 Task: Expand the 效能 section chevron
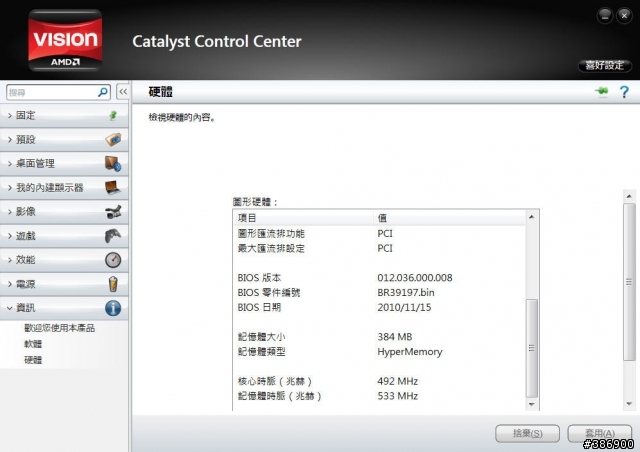[x=10, y=260]
